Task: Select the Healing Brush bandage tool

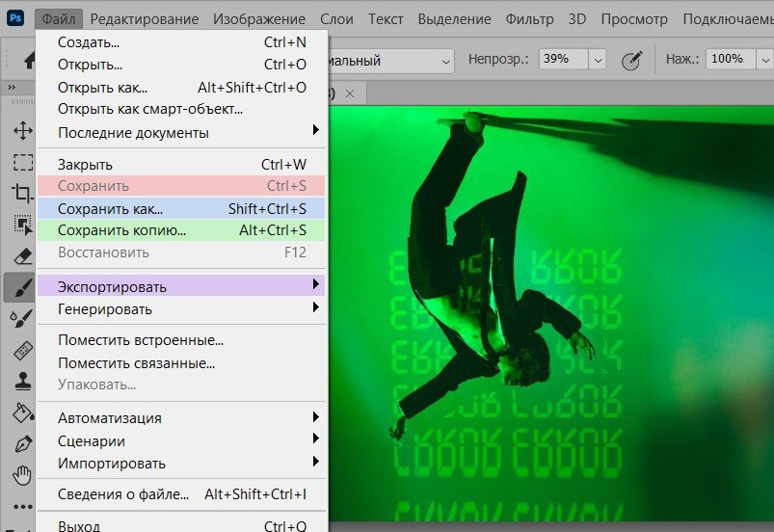Action: 23,351
